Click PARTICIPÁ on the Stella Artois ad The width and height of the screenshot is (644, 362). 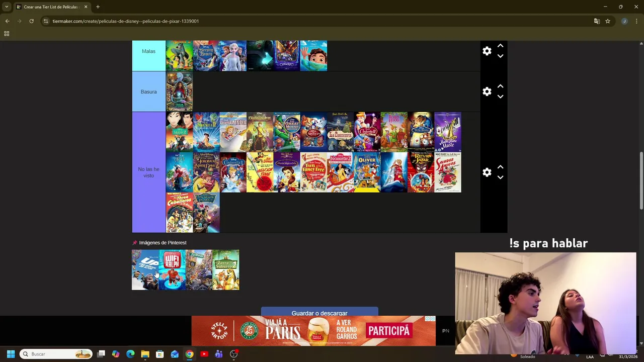pyautogui.click(x=388, y=331)
